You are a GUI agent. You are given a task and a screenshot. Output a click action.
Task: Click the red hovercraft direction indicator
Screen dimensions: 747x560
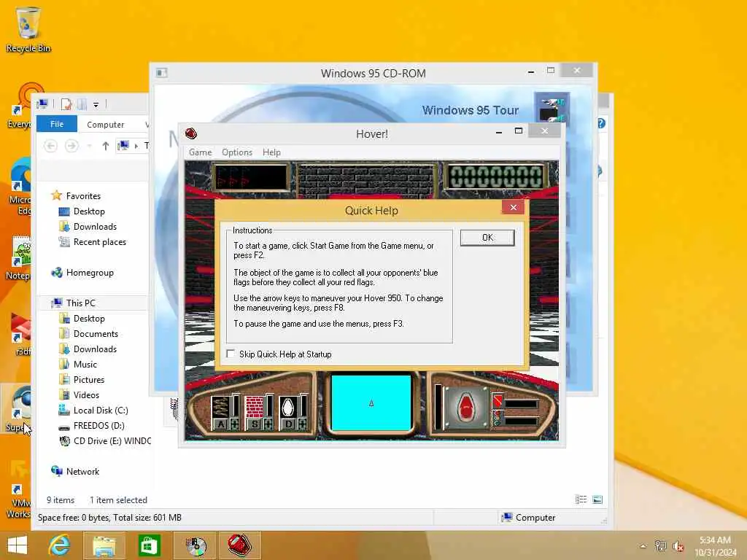[x=466, y=408]
